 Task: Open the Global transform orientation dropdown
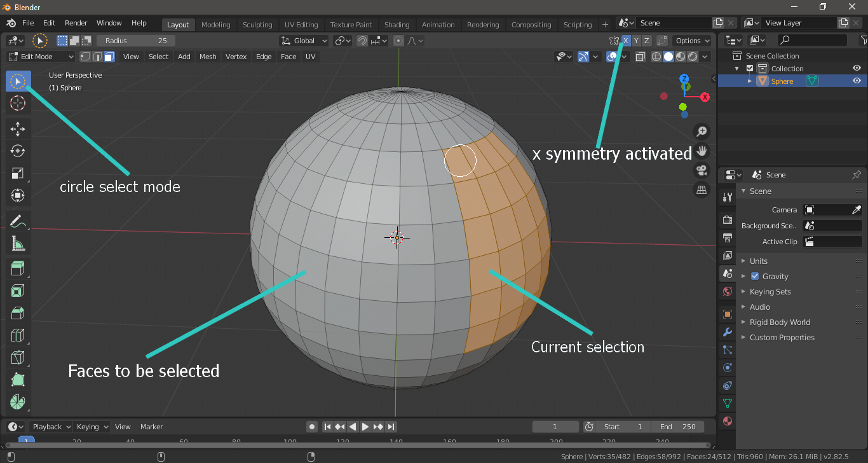pyautogui.click(x=304, y=41)
